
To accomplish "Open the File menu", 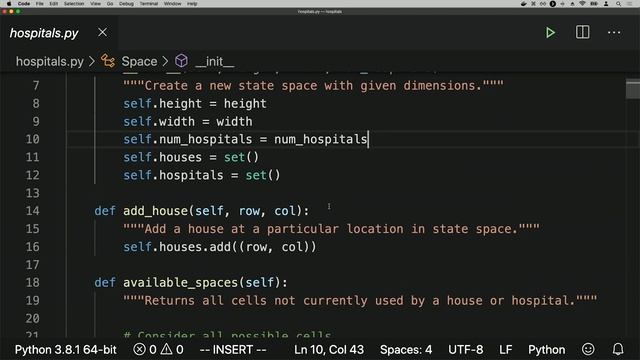I will (40, 4).
